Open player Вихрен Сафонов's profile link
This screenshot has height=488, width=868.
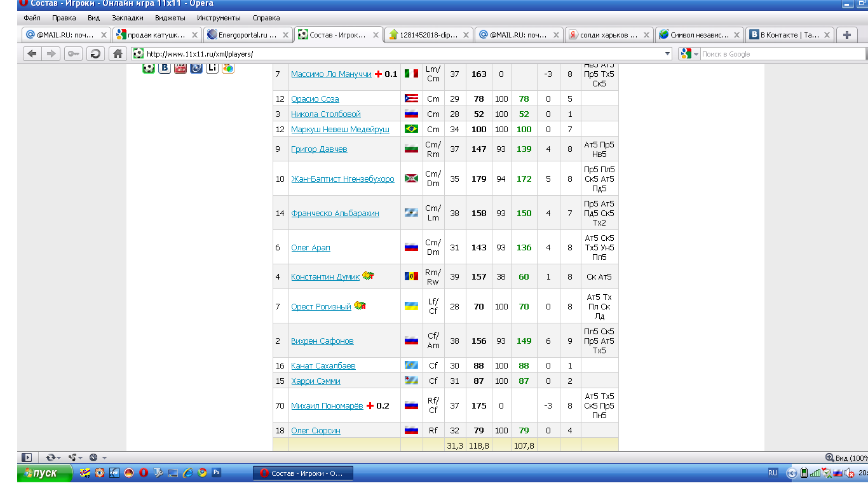pyautogui.click(x=322, y=341)
